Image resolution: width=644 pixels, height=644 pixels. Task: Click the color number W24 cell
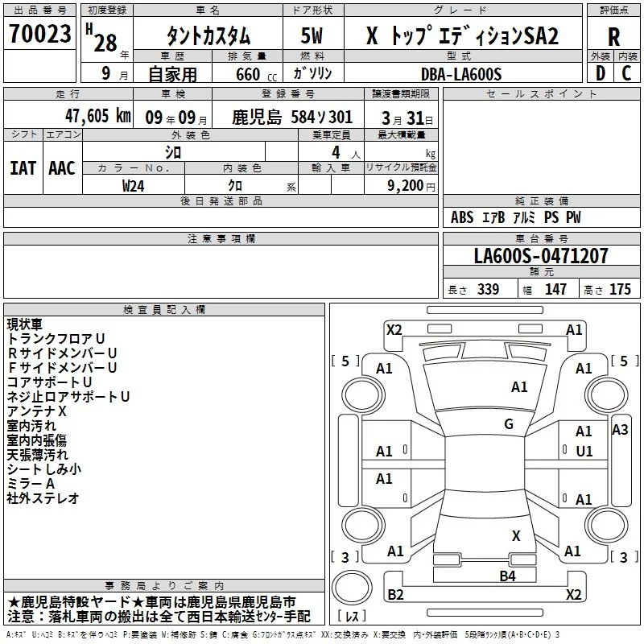(x=134, y=184)
